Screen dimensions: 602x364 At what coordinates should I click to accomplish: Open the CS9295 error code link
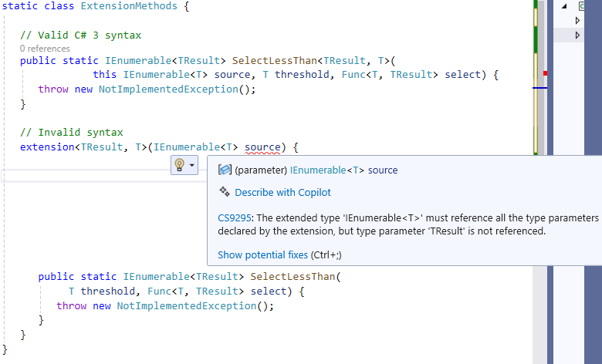click(234, 218)
